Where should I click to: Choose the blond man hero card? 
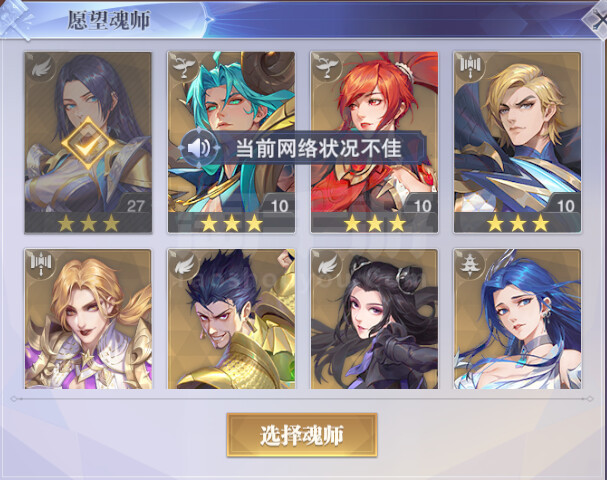[x=517, y=142]
